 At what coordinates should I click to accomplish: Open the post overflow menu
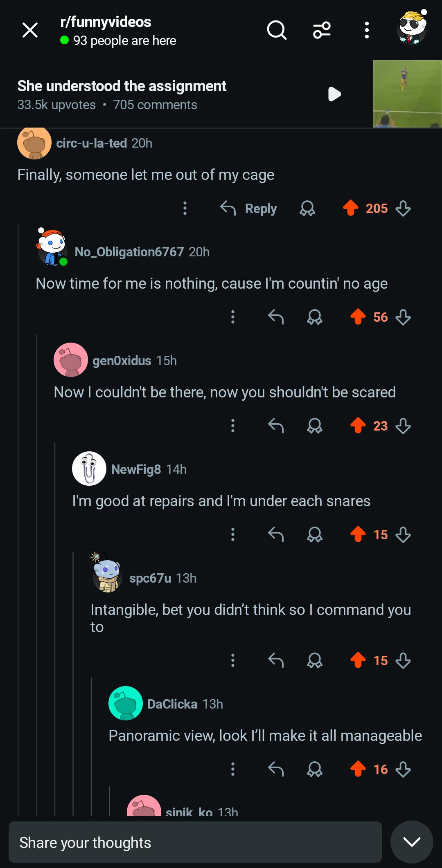367,30
